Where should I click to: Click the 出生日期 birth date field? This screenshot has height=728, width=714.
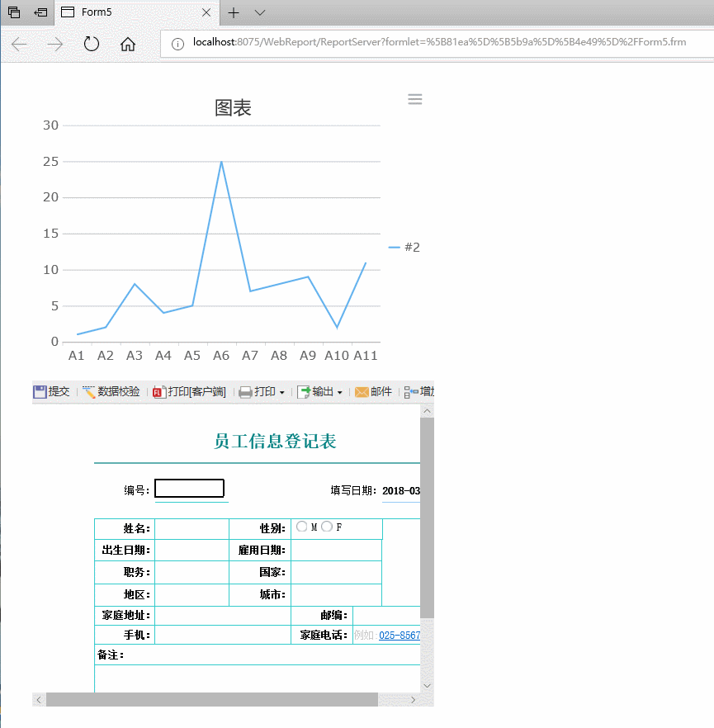tap(192, 551)
